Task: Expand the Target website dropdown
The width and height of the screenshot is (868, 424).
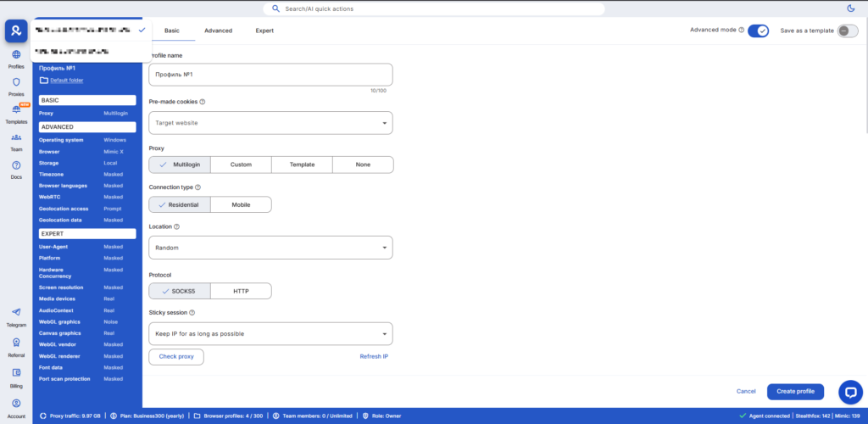Action: pos(270,123)
